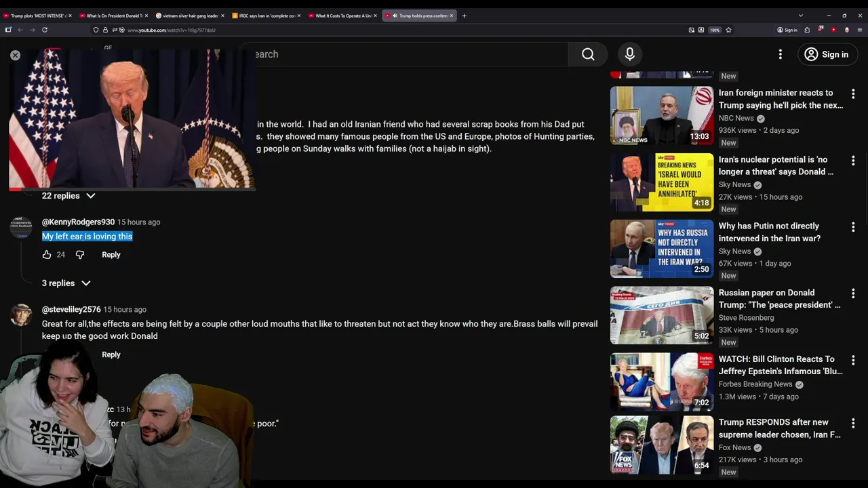Open a new browser tab
The height and width of the screenshot is (488, 868).
pos(464,16)
